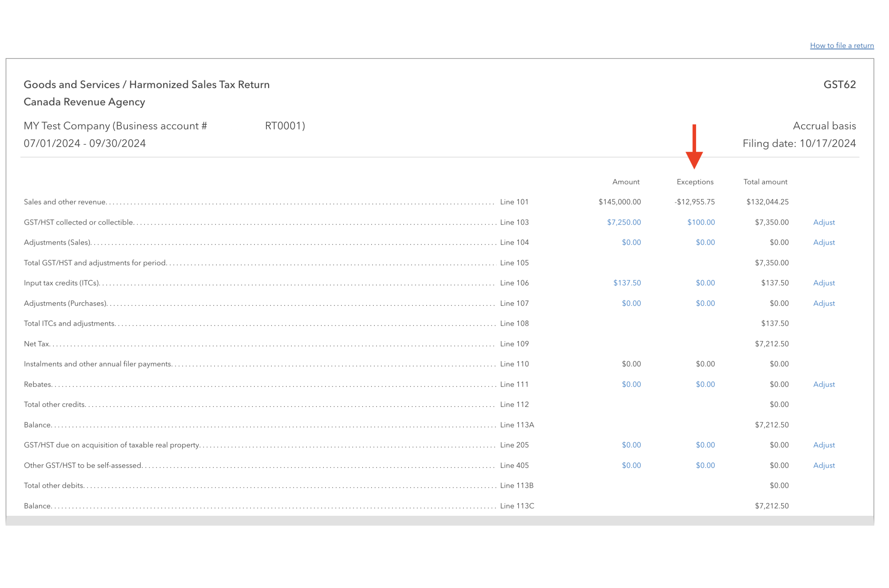Click Adjust for Line 205 real property
Viewport: 889px width, 588px height.
[x=824, y=445]
